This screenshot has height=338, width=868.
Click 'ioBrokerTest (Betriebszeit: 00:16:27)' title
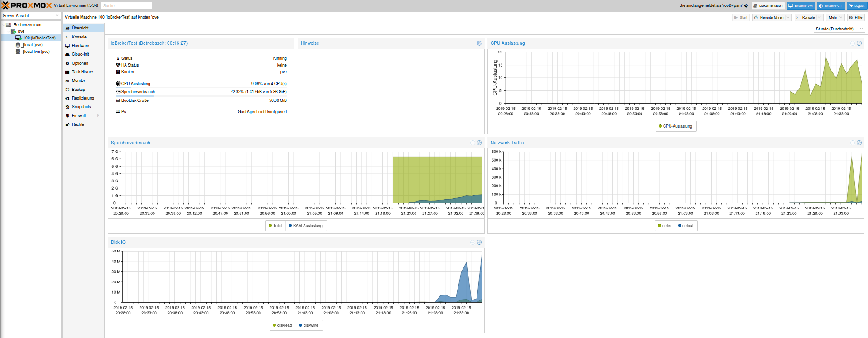click(x=149, y=43)
